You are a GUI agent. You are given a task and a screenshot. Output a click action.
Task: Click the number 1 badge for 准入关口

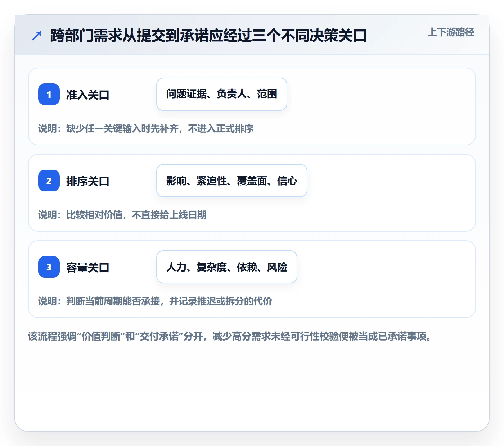pos(49,94)
